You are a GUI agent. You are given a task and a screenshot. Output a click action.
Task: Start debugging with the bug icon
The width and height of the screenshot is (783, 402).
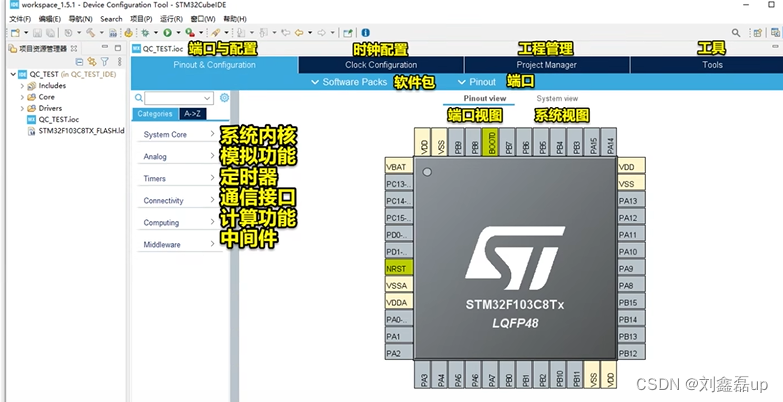point(145,33)
